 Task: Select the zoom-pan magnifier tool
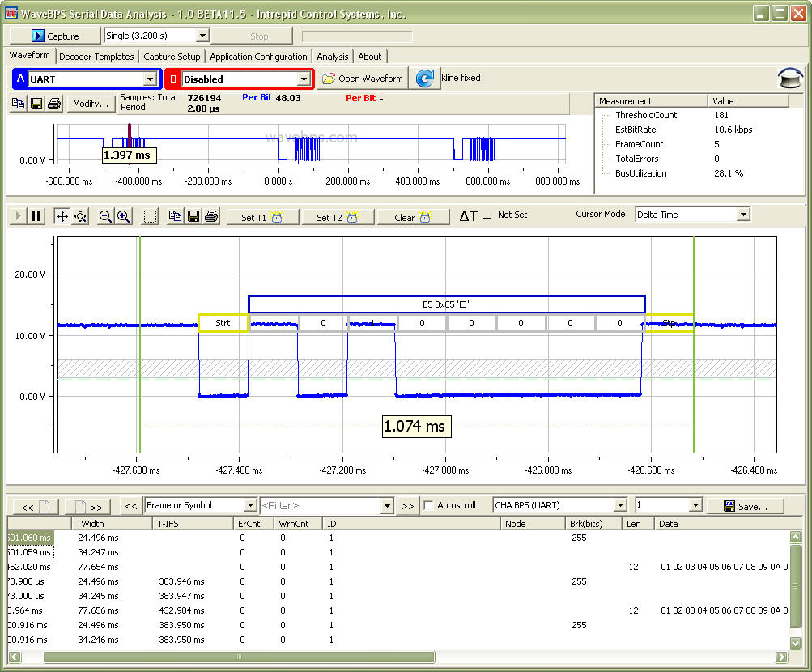tap(80, 216)
